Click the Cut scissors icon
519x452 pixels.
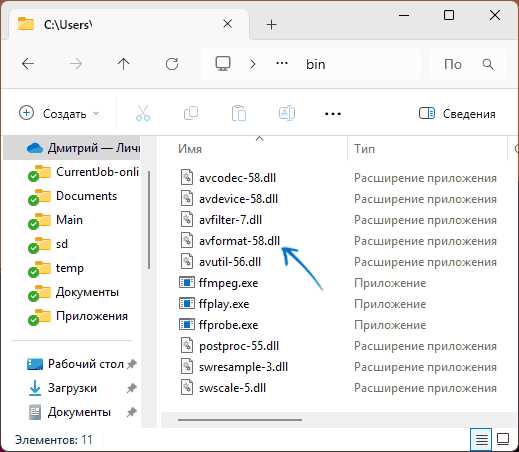click(x=143, y=113)
